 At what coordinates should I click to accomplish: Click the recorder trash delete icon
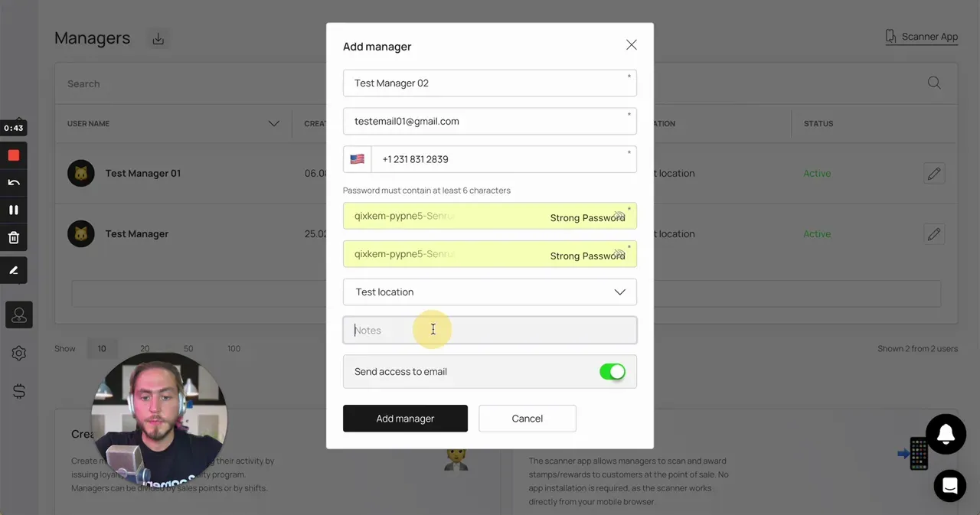point(14,237)
